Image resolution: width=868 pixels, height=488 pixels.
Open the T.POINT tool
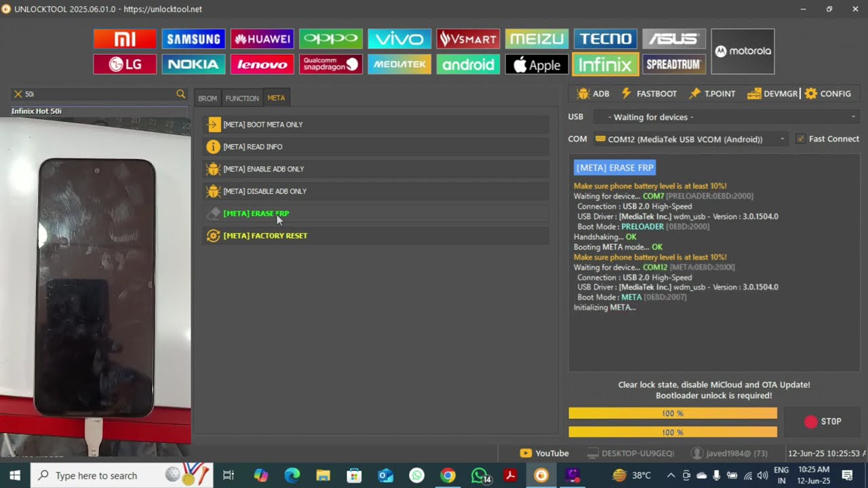[x=712, y=94]
